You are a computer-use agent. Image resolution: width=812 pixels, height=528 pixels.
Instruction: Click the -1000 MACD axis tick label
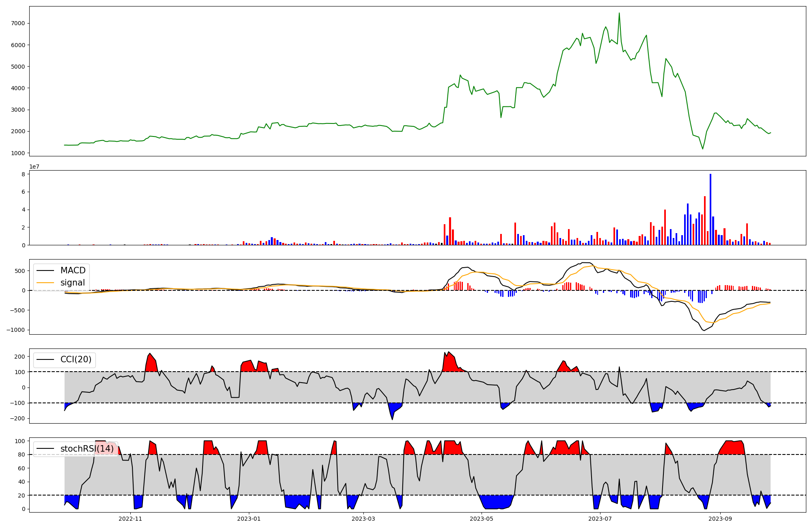15,330
